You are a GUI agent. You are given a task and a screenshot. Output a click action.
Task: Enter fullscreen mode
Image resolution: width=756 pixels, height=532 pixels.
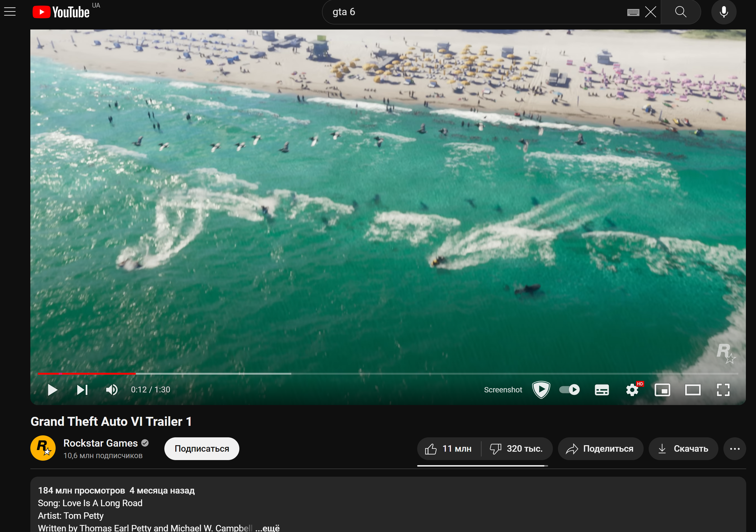pyautogui.click(x=723, y=390)
